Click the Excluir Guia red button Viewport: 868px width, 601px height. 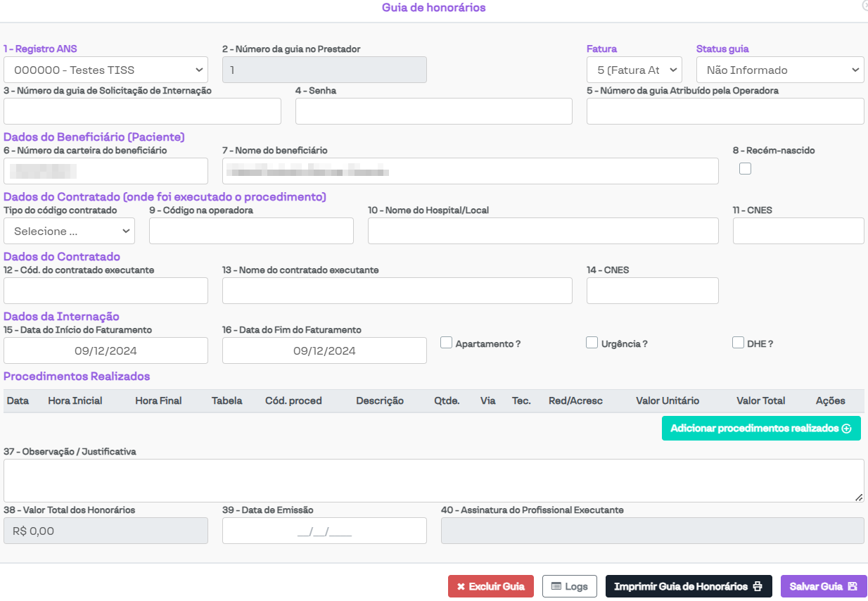pyautogui.click(x=490, y=586)
